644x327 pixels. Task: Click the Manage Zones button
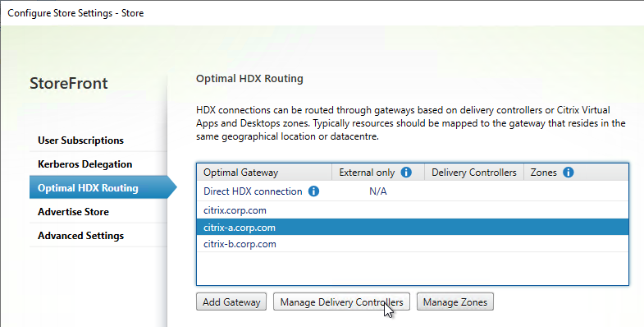coord(455,302)
